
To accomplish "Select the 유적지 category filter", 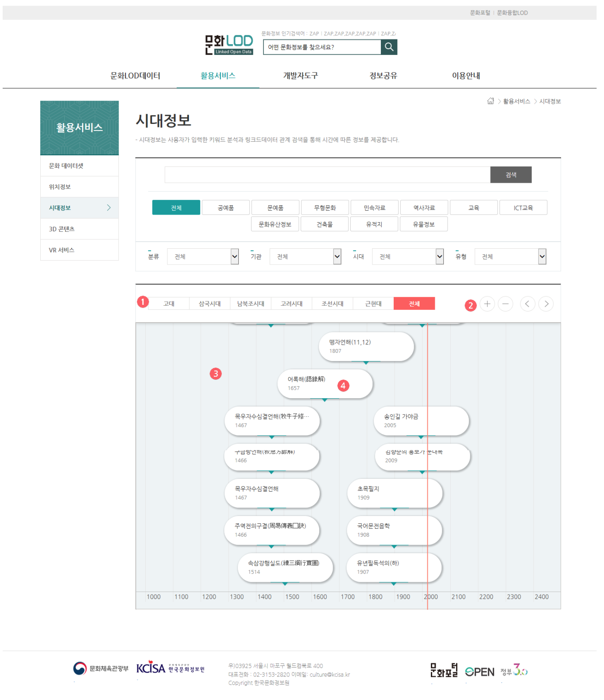I will pyautogui.click(x=374, y=224).
